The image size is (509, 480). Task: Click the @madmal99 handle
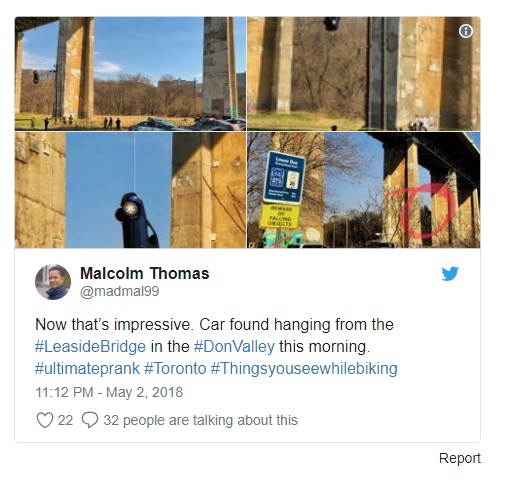tap(120, 291)
